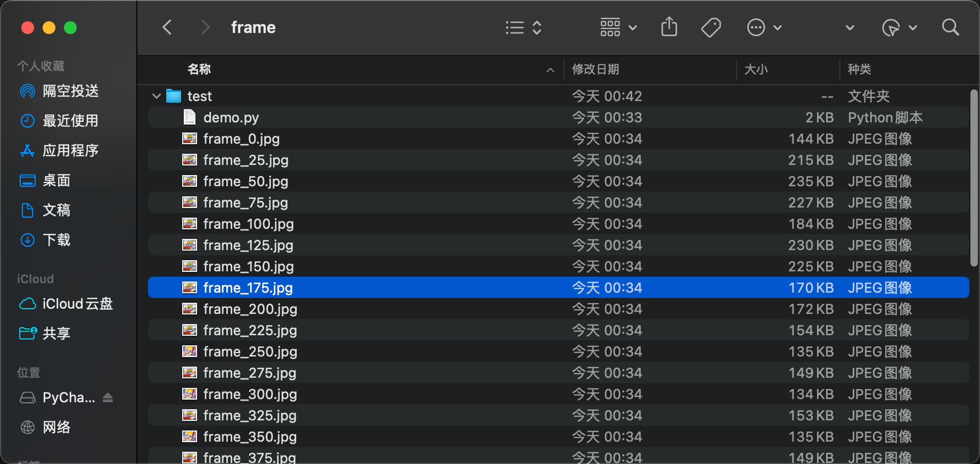Click the AirDrop icon beside 隔空投送

click(x=28, y=91)
